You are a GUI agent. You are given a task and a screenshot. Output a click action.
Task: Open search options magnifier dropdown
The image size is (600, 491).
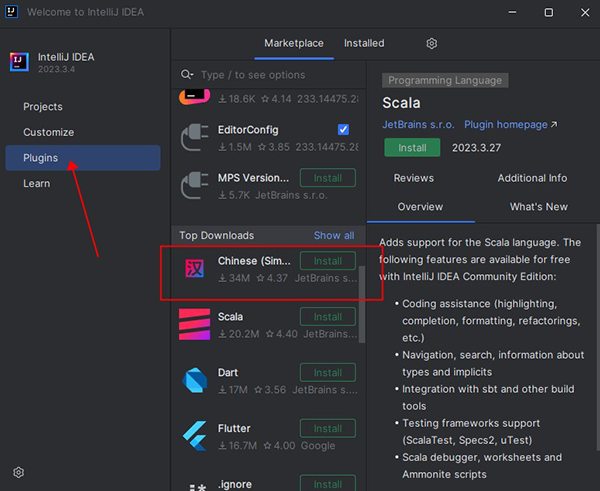click(187, 75)
